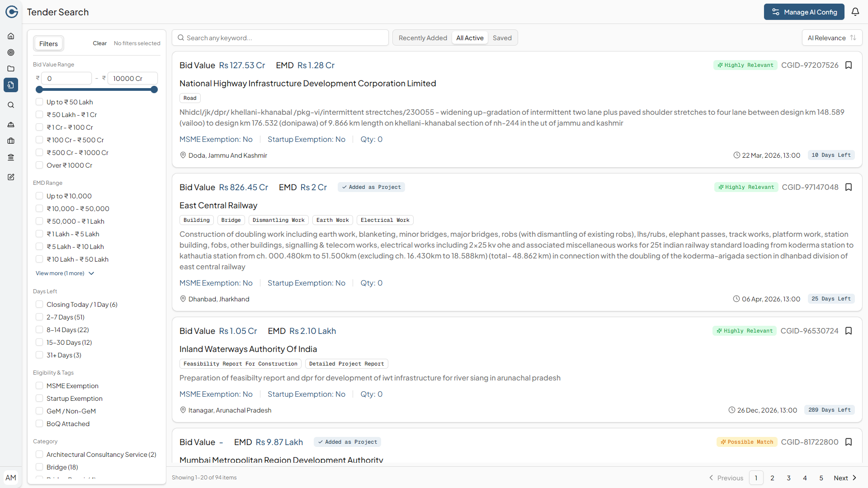Enable the BoQ Attached filter
The height and width of the screenshot is (488, 868).
click(x=39, y=424)
